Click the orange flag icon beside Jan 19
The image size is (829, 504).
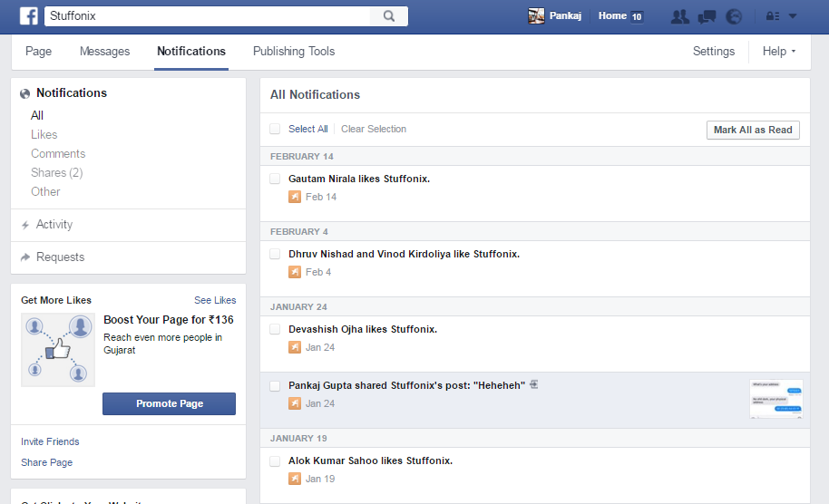point(295,480)
